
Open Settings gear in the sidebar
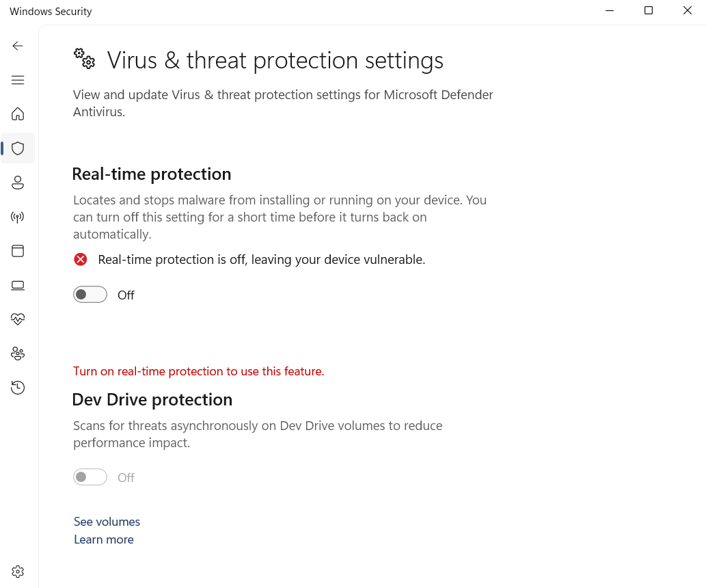[x=18, y=572]
